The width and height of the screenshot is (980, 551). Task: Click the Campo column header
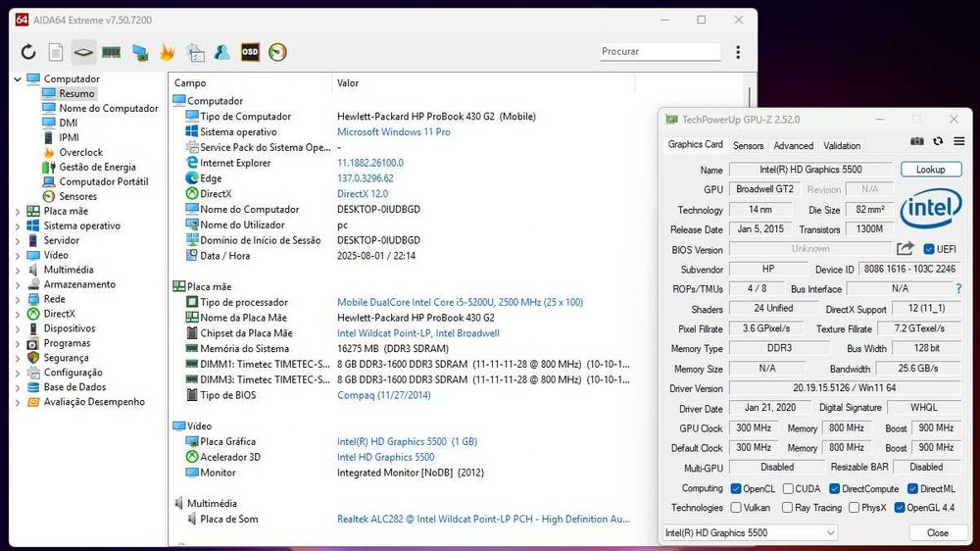point(250,82)
